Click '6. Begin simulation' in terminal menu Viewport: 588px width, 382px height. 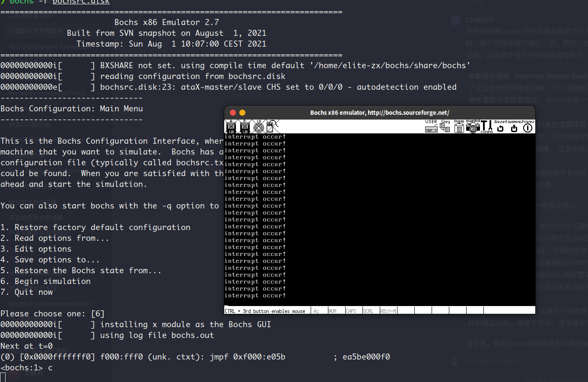coord(45,281)
